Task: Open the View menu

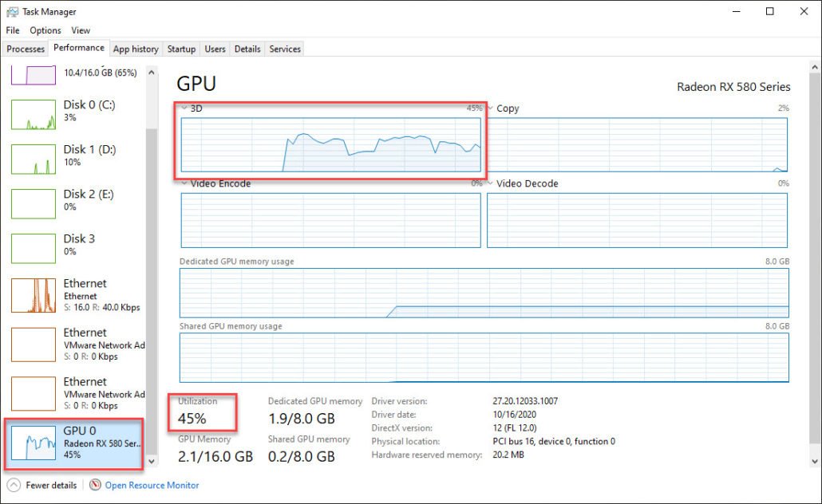Action: coord(81,30)
